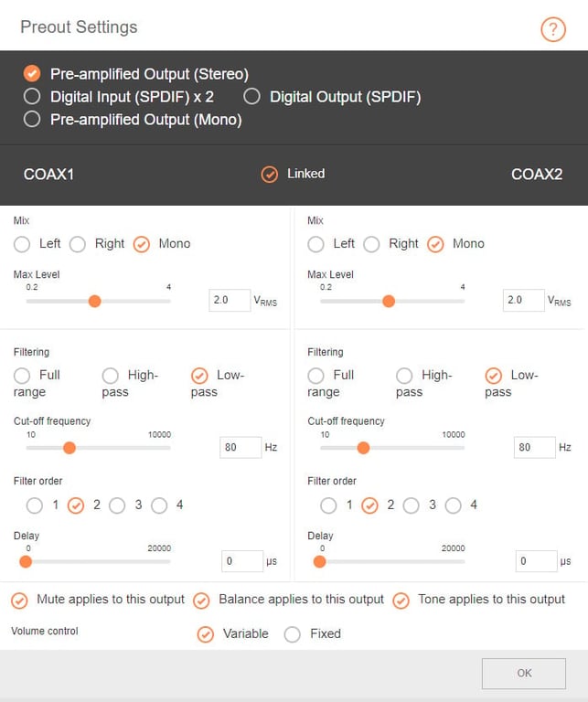Viewport: 588px width, 702px height.
Task: Select Pre-amplified Output (Mono)
Action: coord(33,119)
